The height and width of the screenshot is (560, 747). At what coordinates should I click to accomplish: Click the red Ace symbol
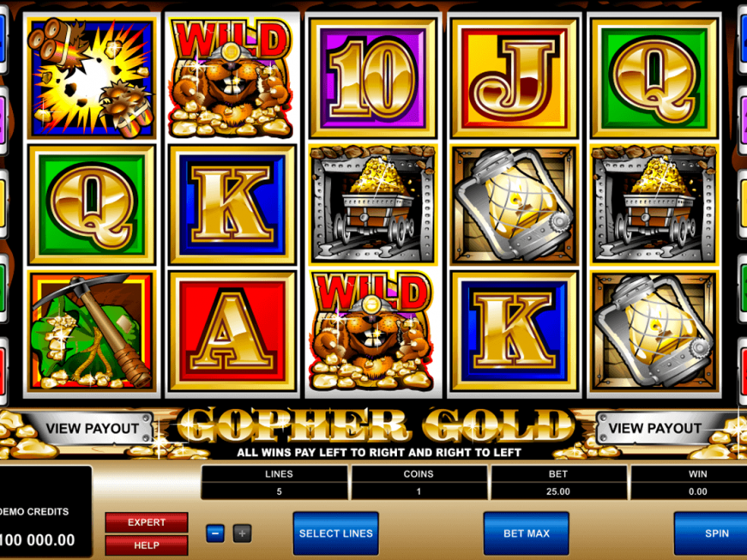(x=232, y=331)
